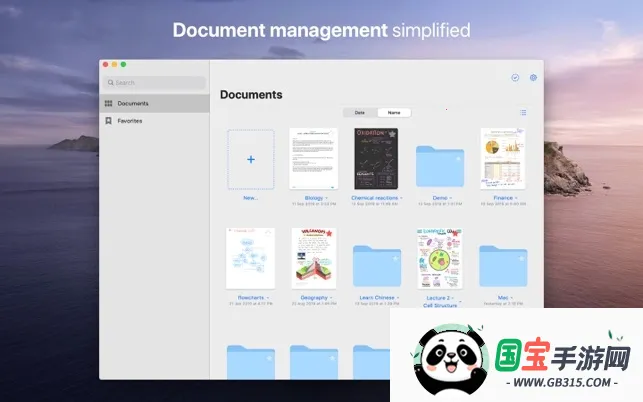The height and width of the screenshot is (402, 643).
Task: Toggle favorite star on Learn Chinese folder
Action: pyautogui.click(x=395, y=258)
